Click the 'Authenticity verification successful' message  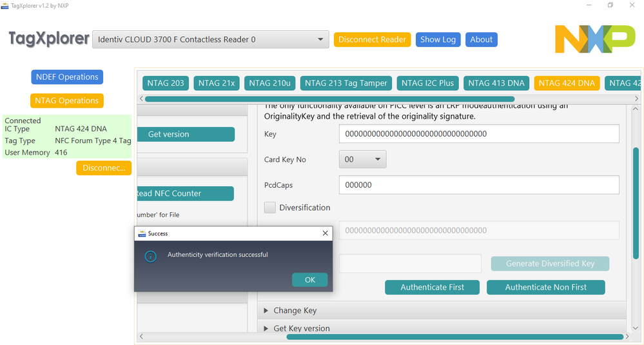218,255
